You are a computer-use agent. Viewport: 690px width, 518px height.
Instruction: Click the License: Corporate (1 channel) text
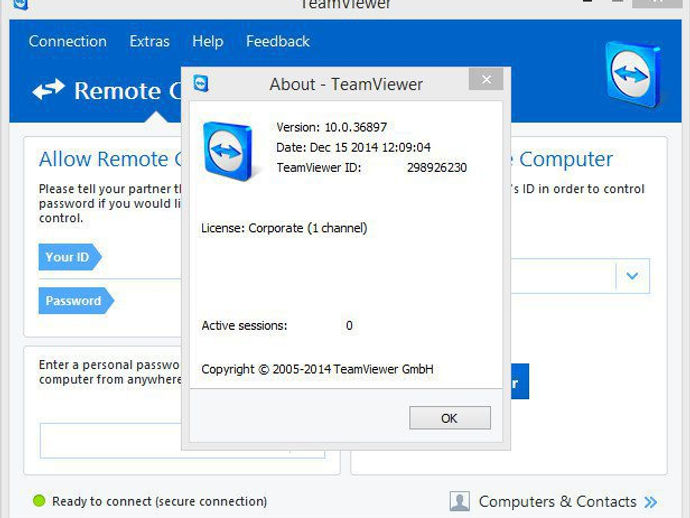[284, 228]
